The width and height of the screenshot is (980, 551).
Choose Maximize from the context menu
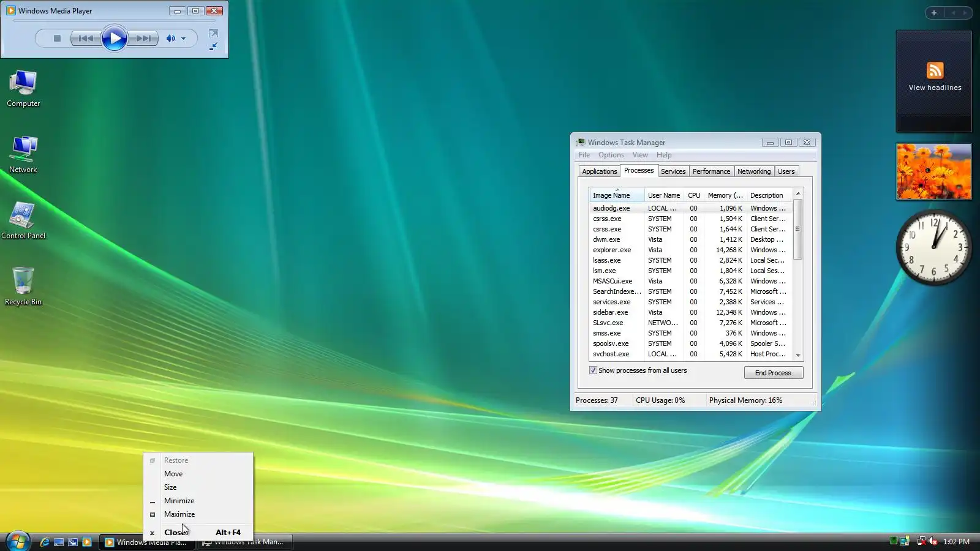[198, 514]
